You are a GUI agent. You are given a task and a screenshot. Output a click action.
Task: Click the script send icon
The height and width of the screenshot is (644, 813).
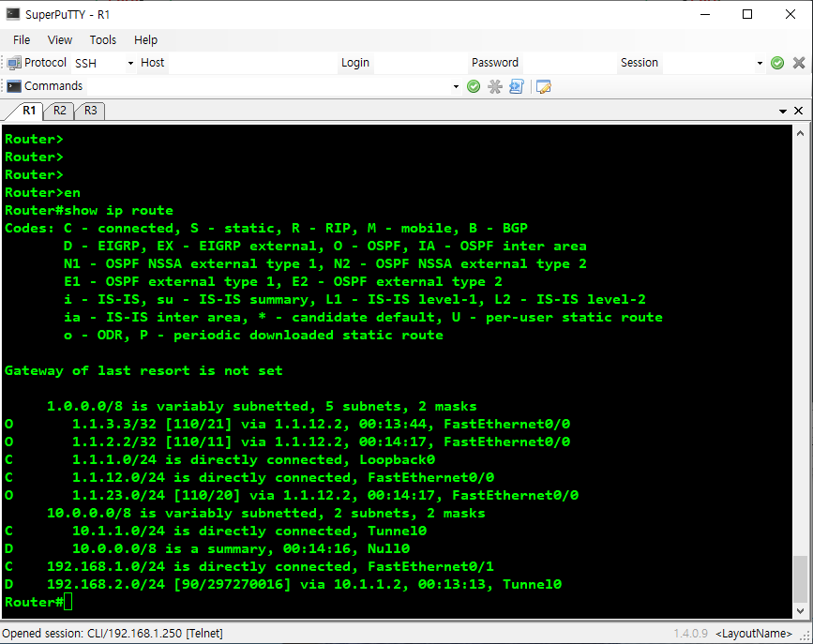point(517,86)
